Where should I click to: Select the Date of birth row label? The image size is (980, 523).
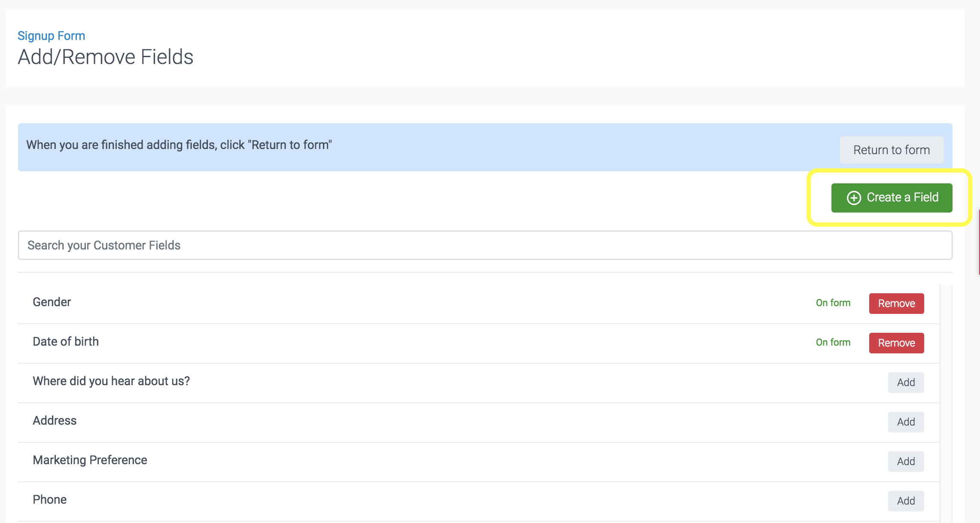point(66,341)
